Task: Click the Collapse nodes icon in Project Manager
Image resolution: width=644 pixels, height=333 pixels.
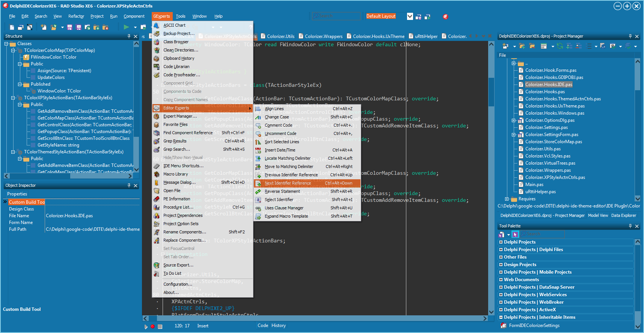Action: pyautogui.click(x=579, y=46)
